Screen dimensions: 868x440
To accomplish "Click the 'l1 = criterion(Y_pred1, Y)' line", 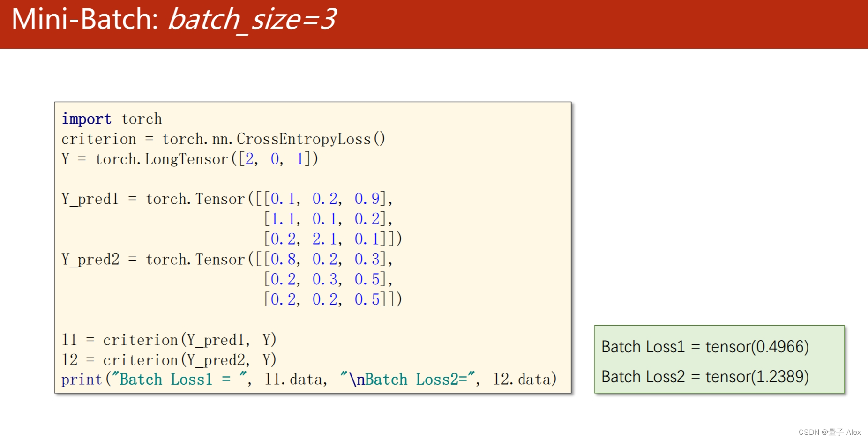I will 169,340.
